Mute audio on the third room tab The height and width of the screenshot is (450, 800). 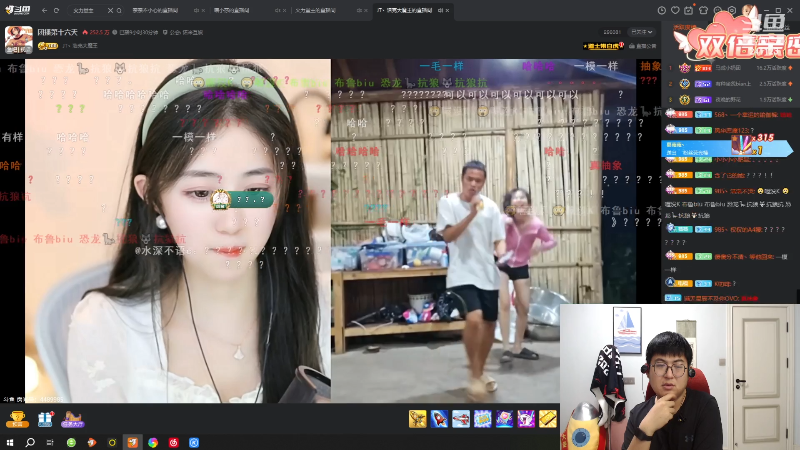[x=359, y=10]
